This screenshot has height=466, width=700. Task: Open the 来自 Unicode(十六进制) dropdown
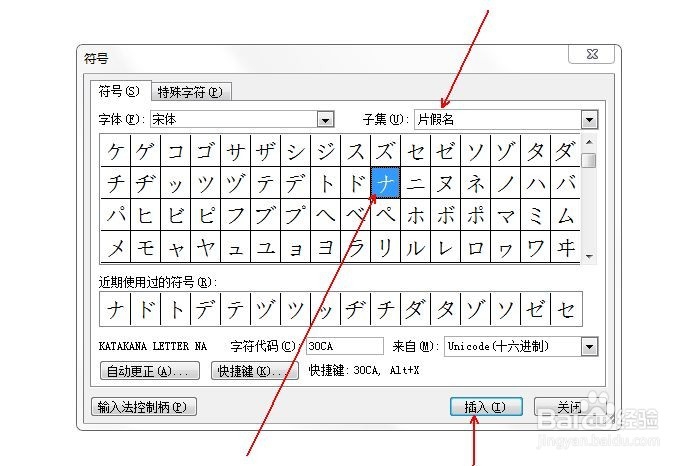point(589,346)
